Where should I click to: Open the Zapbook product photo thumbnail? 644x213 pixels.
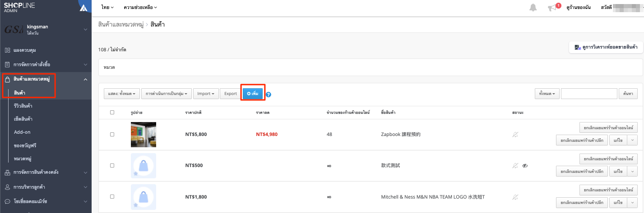pos(144,135)
